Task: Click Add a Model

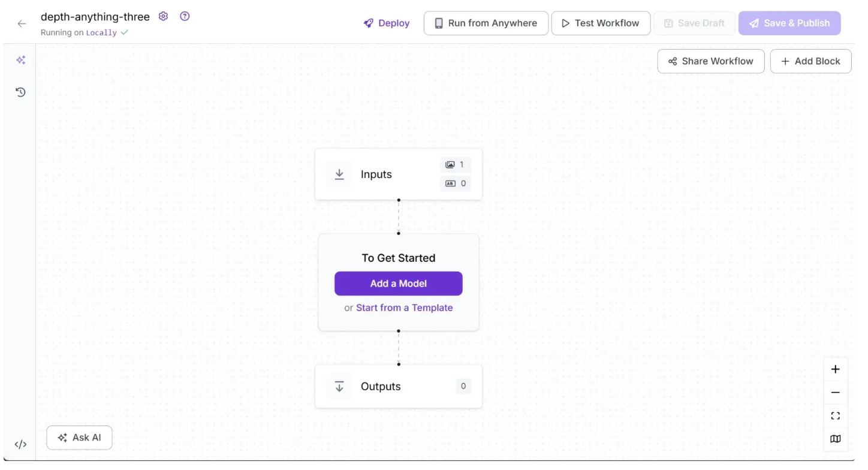Action: (x=398, y=284)
